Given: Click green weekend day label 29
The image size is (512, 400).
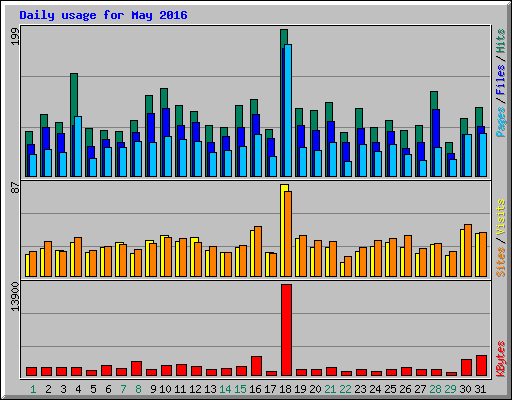Looking at the screenshot, I should coord(450,389).
